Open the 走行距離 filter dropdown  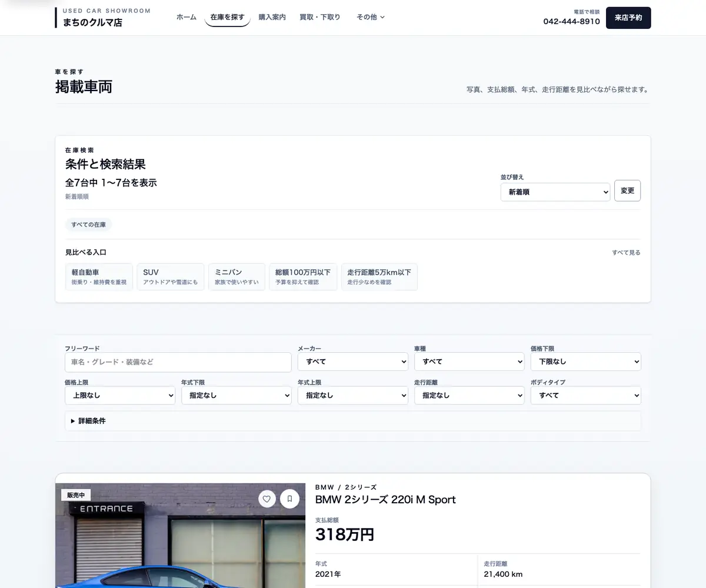point(469,395)
